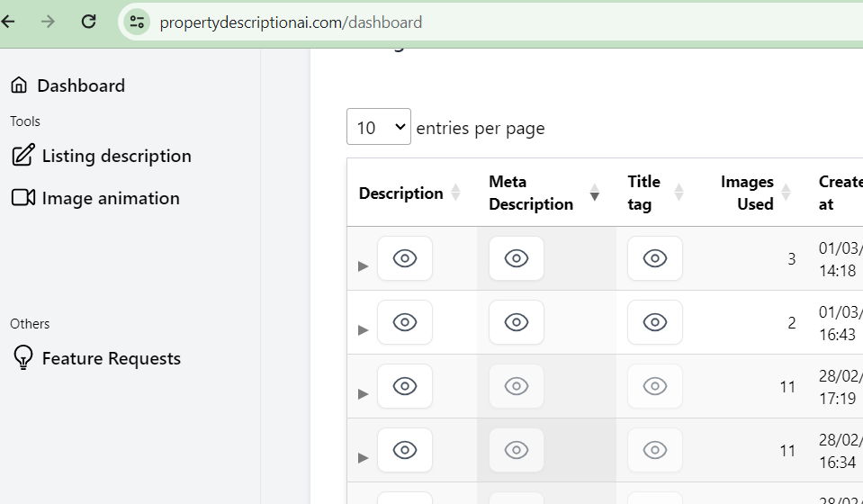863x504 pixels.
Task: Click the Dashboard home icon
Action: [19, 85]
